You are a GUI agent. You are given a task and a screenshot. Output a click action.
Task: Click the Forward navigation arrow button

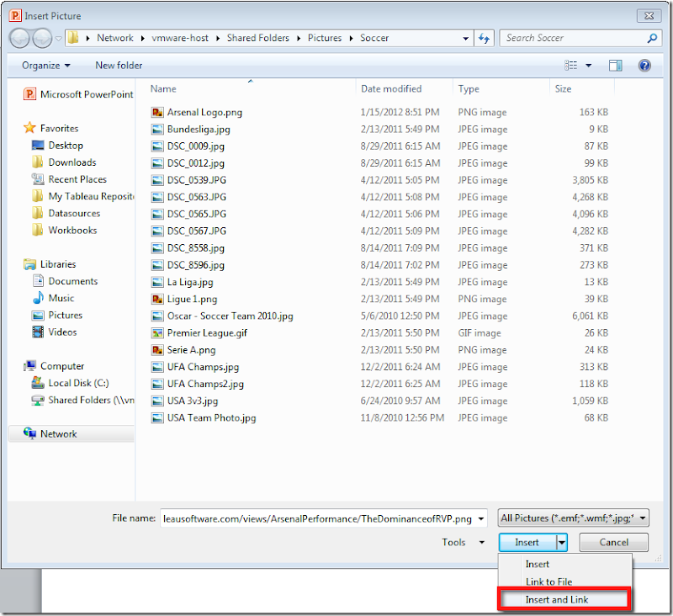(x=41, y=38)
